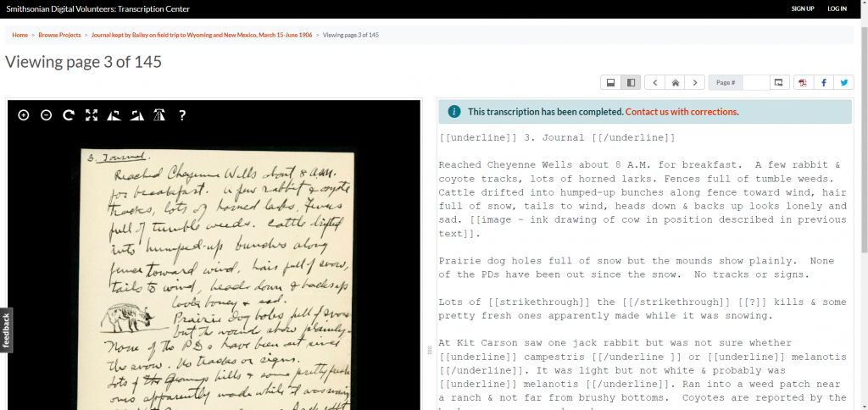Switch to side-by-side layout view
868x410 pixels.
[x=631, y=82]
